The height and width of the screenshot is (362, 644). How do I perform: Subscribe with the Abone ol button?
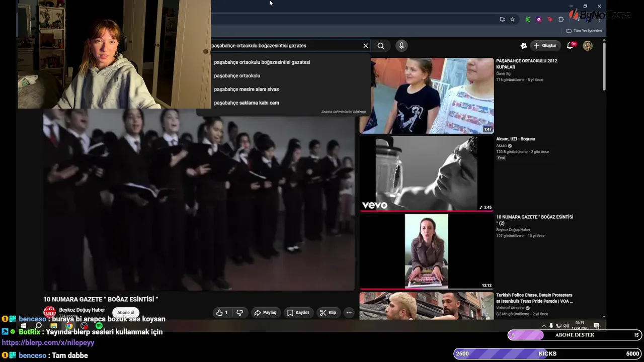tap(126, 313)
